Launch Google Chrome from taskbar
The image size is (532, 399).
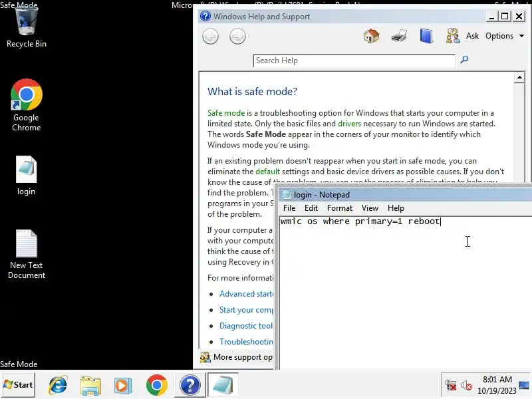[x=157, y=385]
